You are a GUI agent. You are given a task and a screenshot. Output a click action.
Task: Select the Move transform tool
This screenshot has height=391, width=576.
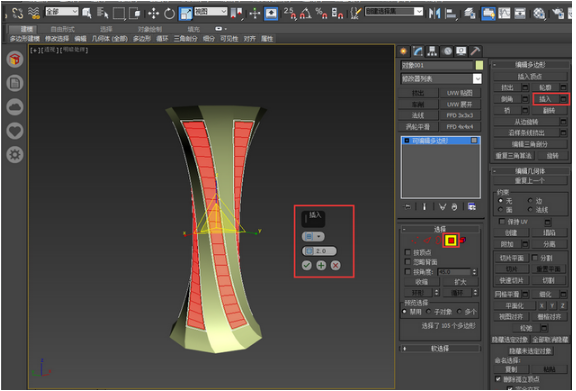coord(153,14)
